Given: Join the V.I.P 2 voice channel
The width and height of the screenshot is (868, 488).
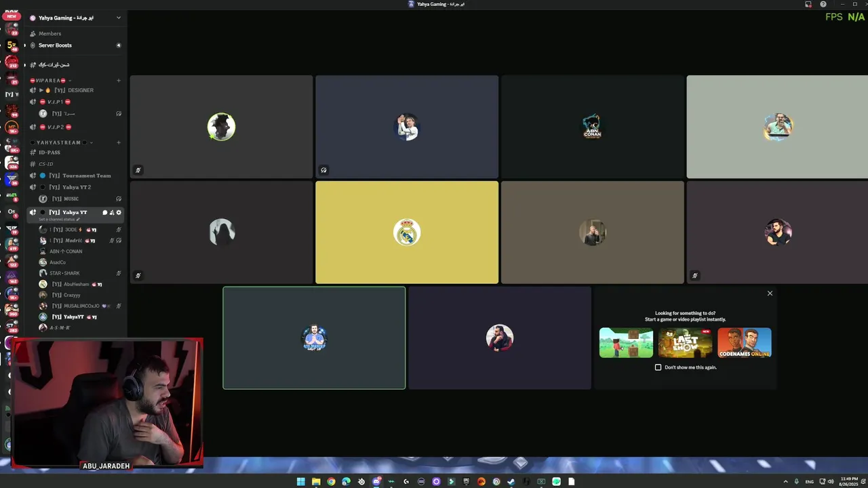Looking at the screenshot, I should point(74,127).
